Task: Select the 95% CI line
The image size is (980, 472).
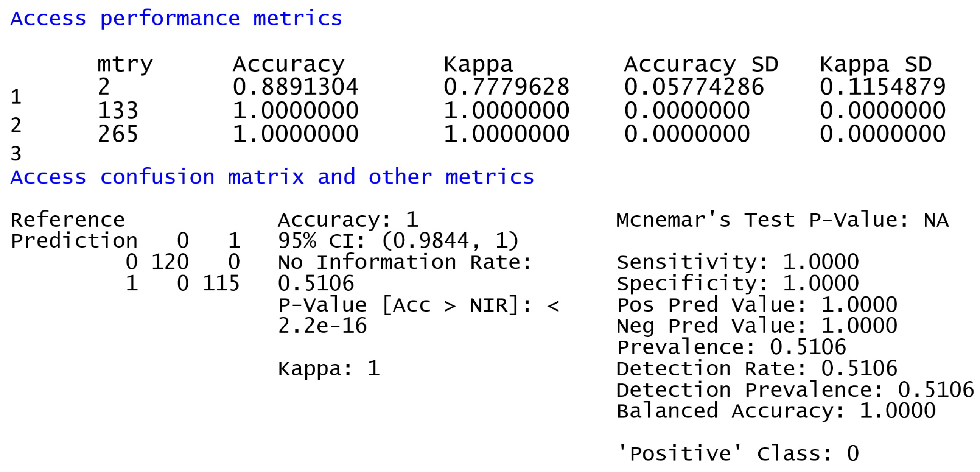Action: click(398, 241)
